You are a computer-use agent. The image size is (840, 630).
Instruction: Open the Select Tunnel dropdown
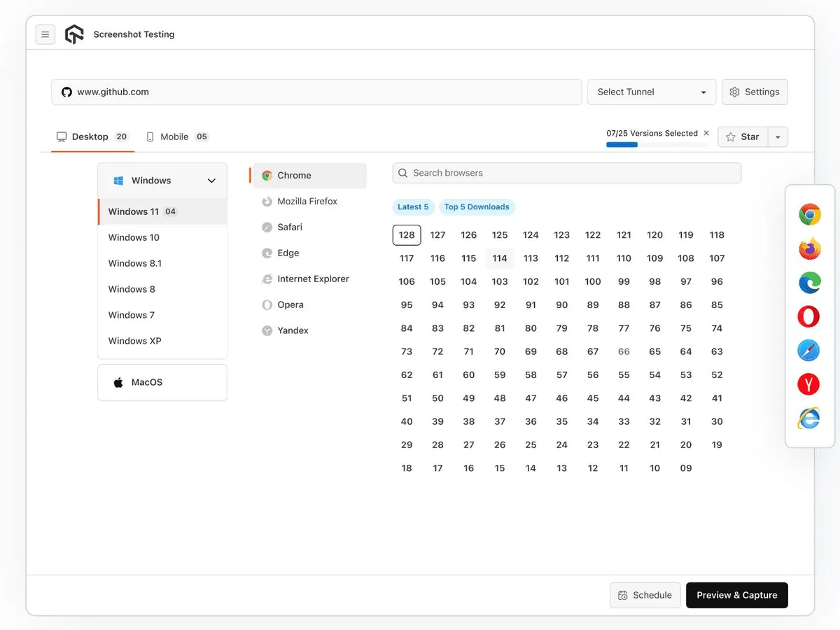(652, 92)
